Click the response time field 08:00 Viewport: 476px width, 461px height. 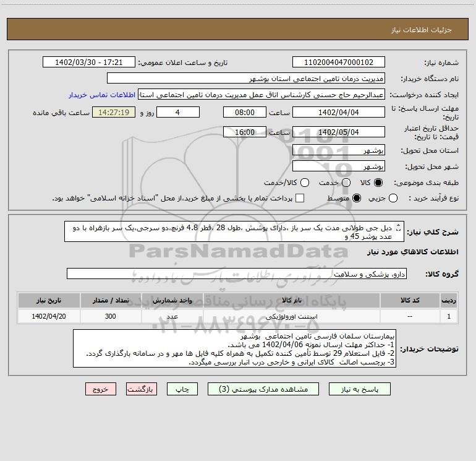pyautogui.click(x=245, y=112)
